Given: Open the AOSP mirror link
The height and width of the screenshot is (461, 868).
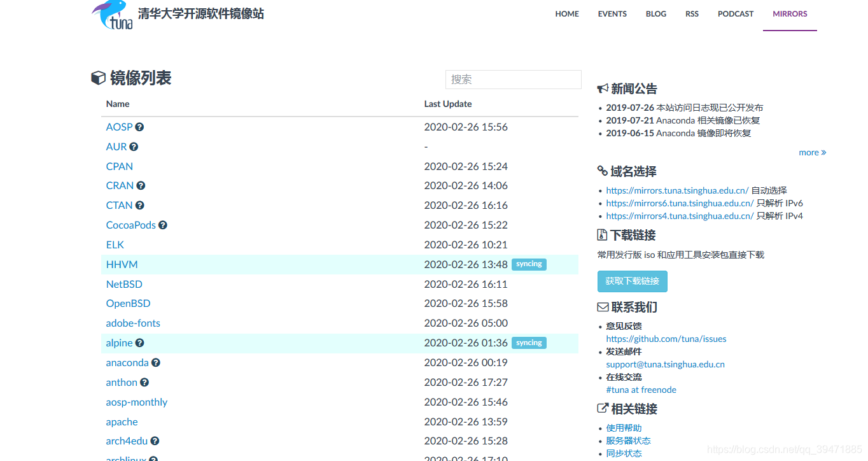Looking at the screenshot, I should coord(119,127).
